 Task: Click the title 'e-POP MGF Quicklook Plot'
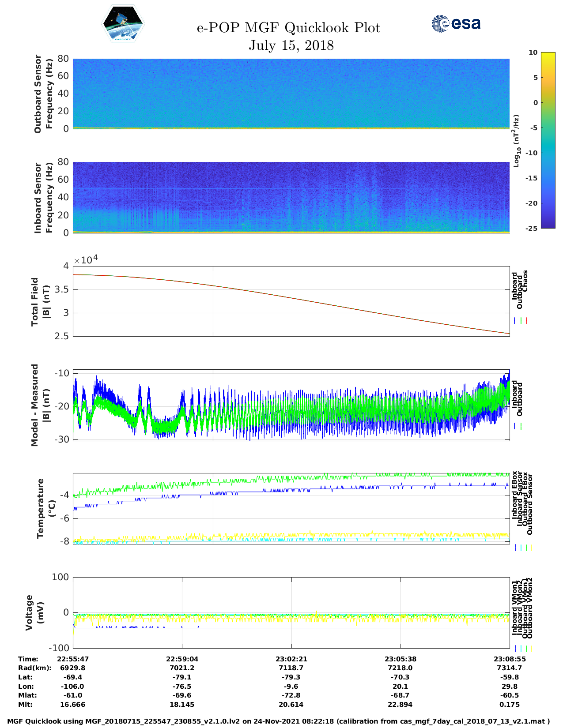(x=288, y=28)
